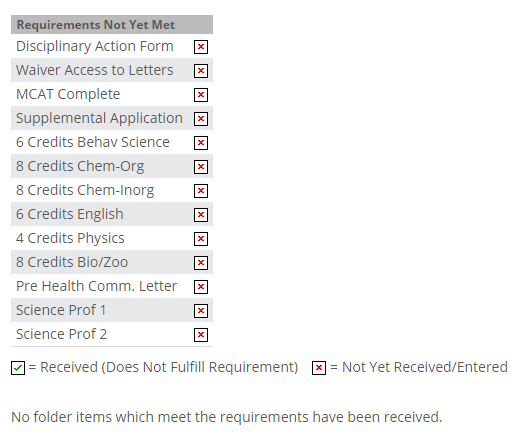This screenshot has width=524, height=434.
Task: Click the red X icon for MCAT Complete
Action: 201,95
